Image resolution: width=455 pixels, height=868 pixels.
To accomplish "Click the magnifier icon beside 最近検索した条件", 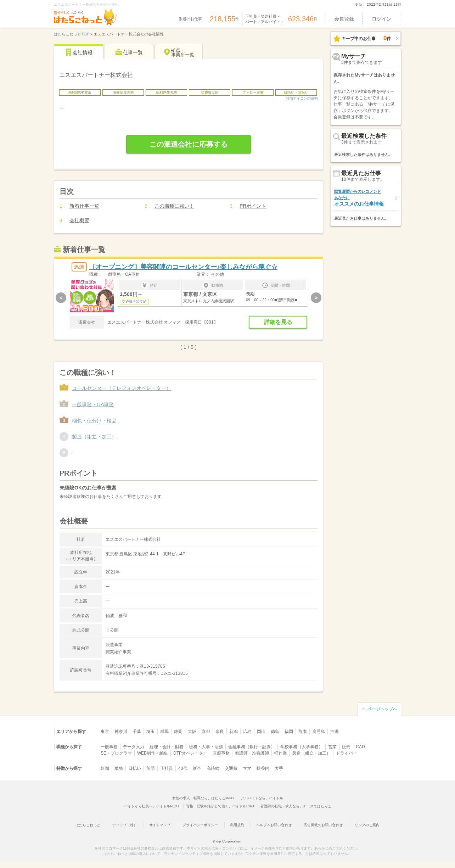I will (x=336, y=136).
